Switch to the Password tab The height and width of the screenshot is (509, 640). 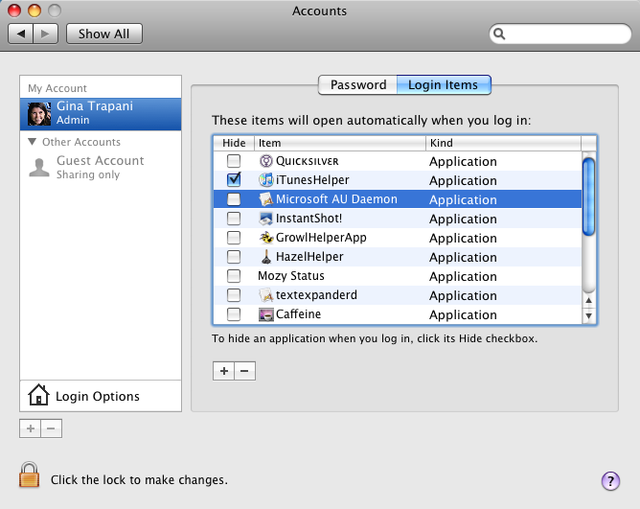pyautogui.click(x=358, y=85)
